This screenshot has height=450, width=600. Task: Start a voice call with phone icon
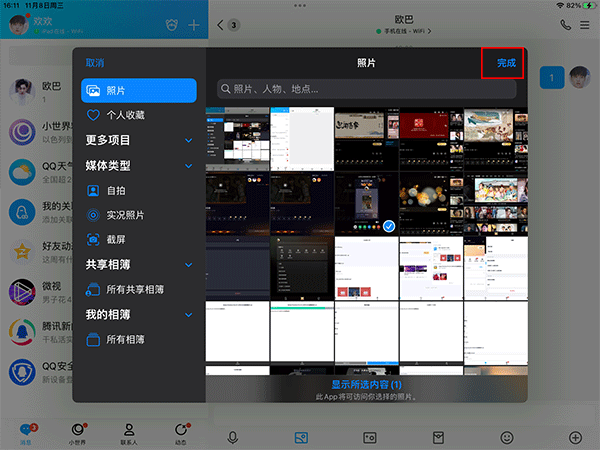[566, 25]
